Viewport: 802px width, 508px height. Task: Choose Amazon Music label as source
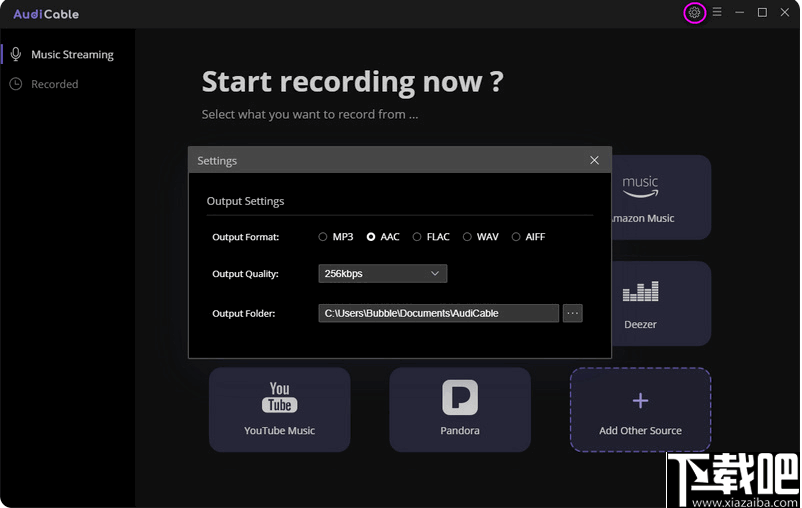coord(643,218)
